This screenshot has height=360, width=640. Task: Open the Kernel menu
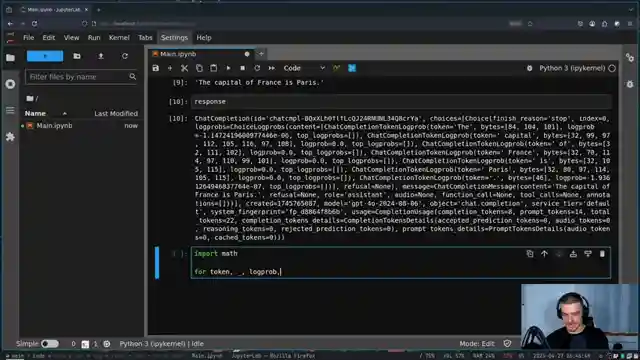pyautogui.click(x=119, y=38)
